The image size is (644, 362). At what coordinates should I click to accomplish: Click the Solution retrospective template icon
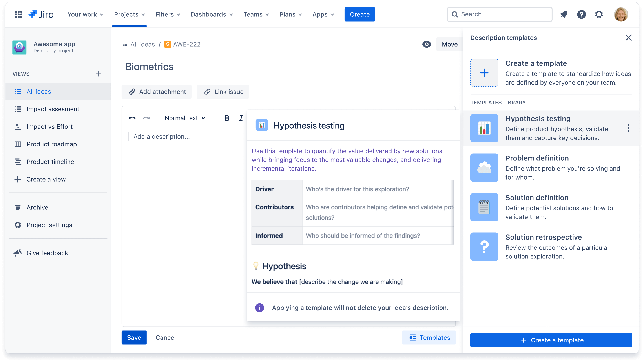tap(484, 246)
